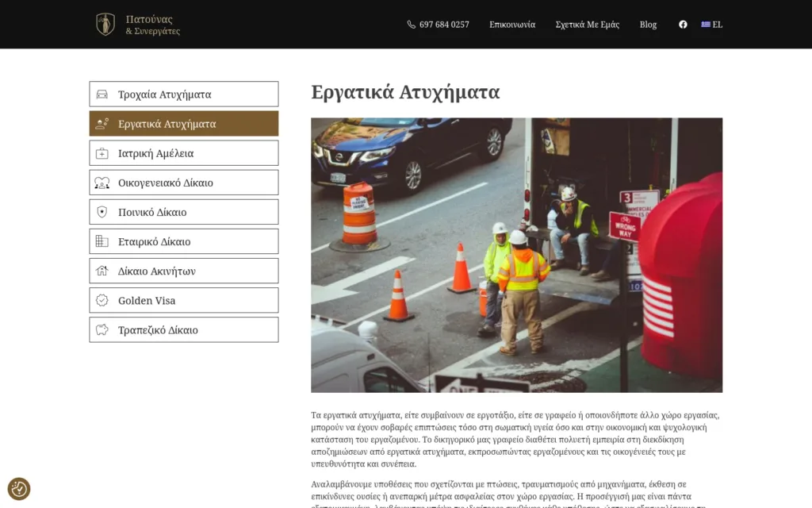Click the medical kit icon for Ιατρική Αμέλεια
Viewport: 812px width, 508px height.
101,153
